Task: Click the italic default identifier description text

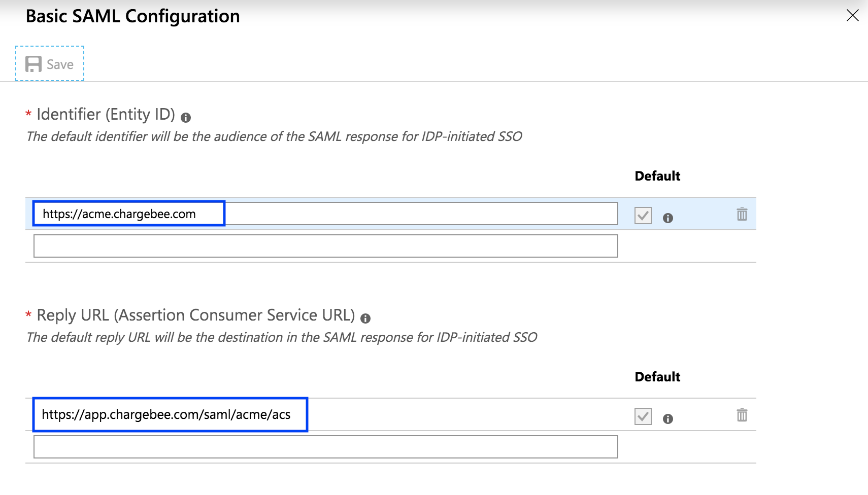Action: 274,136
